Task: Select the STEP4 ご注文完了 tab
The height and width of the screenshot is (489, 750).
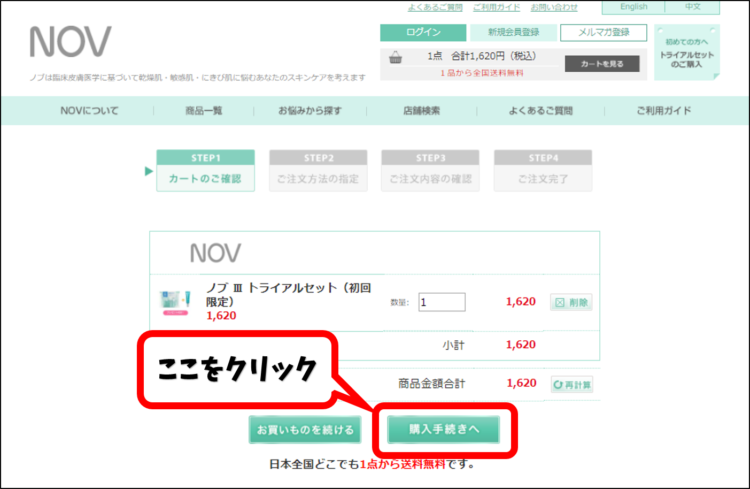Action: coord(543,171)
